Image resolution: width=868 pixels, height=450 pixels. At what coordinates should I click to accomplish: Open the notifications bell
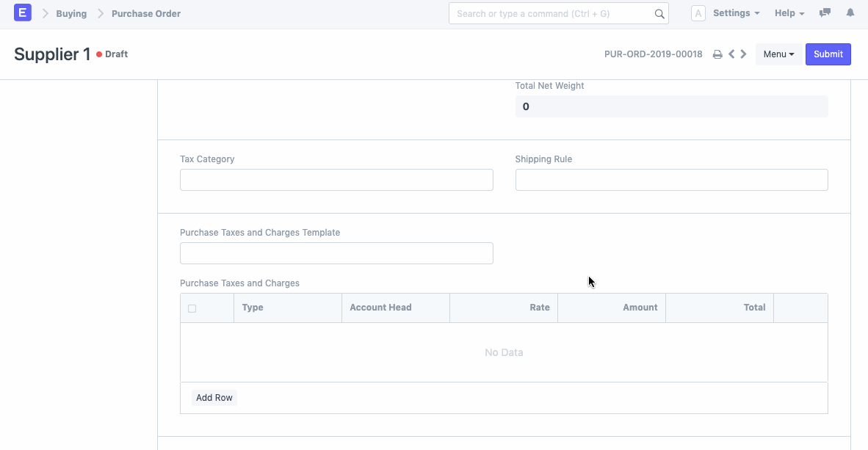850,12
